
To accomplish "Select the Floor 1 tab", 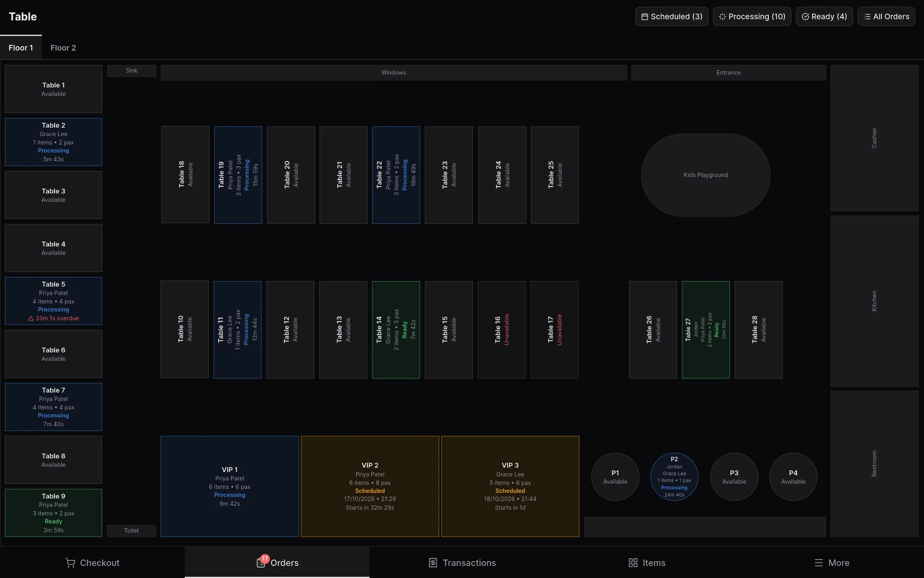I will click(x=21, y=48).
